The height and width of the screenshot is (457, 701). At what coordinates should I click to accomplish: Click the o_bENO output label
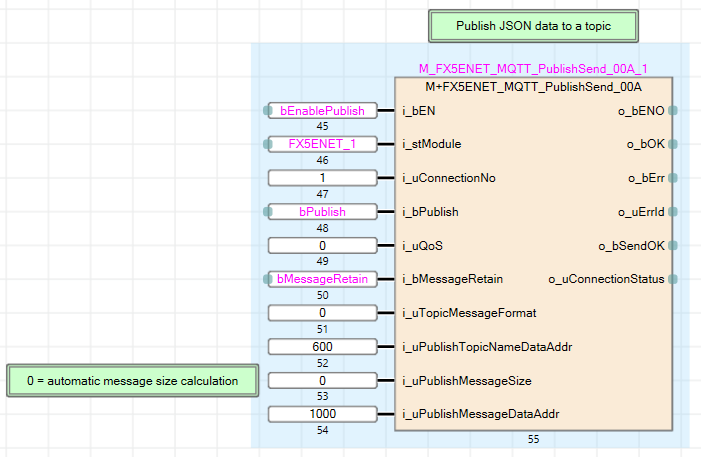click(x=641, y=111)
